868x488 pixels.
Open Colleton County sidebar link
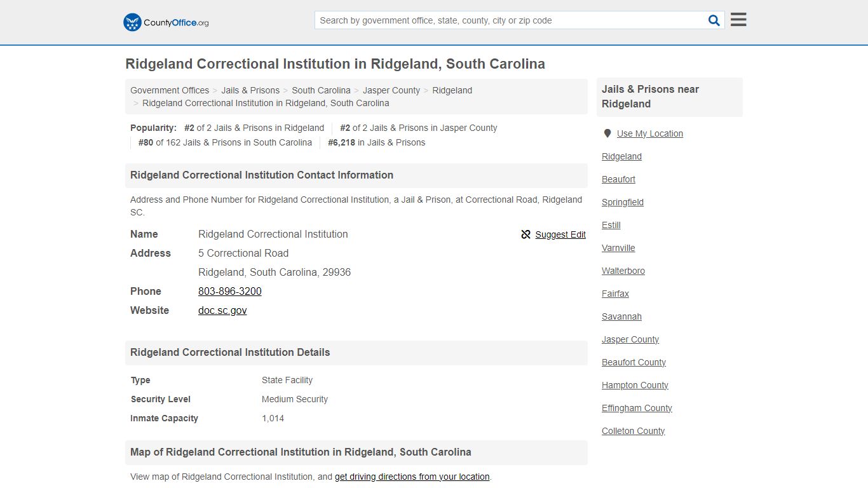[x=633, y=431]
